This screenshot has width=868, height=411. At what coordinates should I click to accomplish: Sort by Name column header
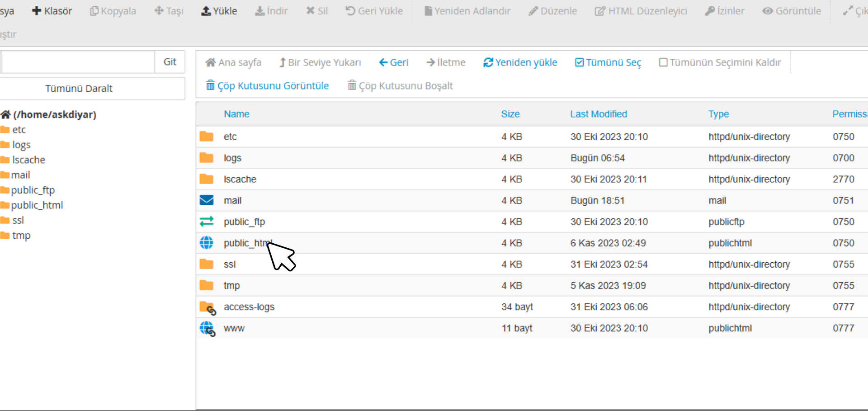236,114
